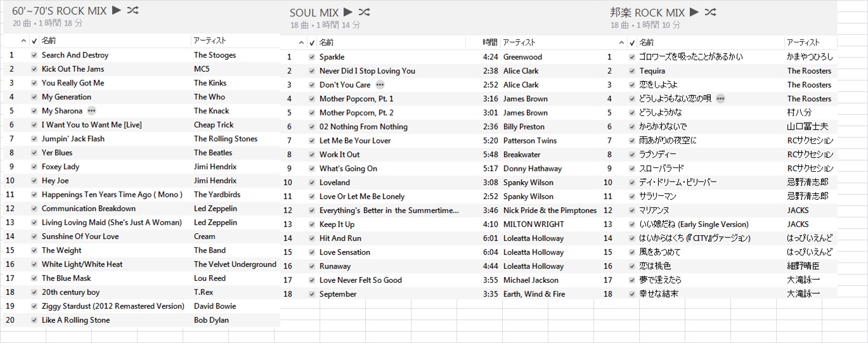Sort SOUL MIX by 時間 column

pos(490,42)
